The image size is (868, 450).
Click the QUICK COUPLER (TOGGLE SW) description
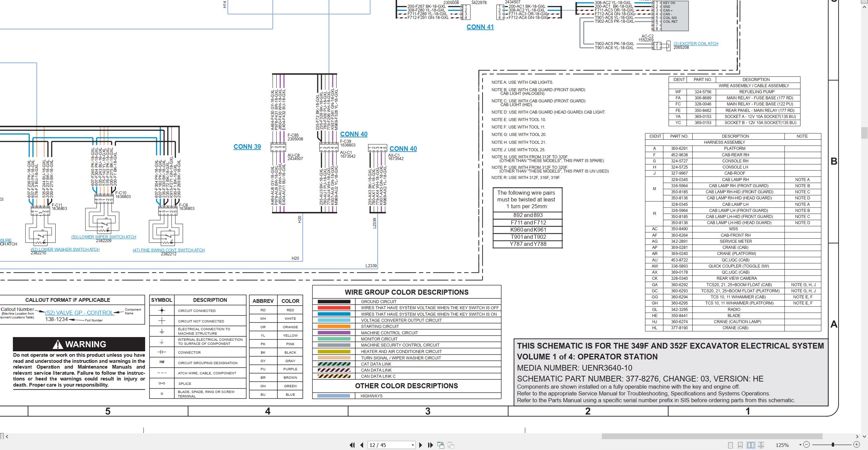738,266
